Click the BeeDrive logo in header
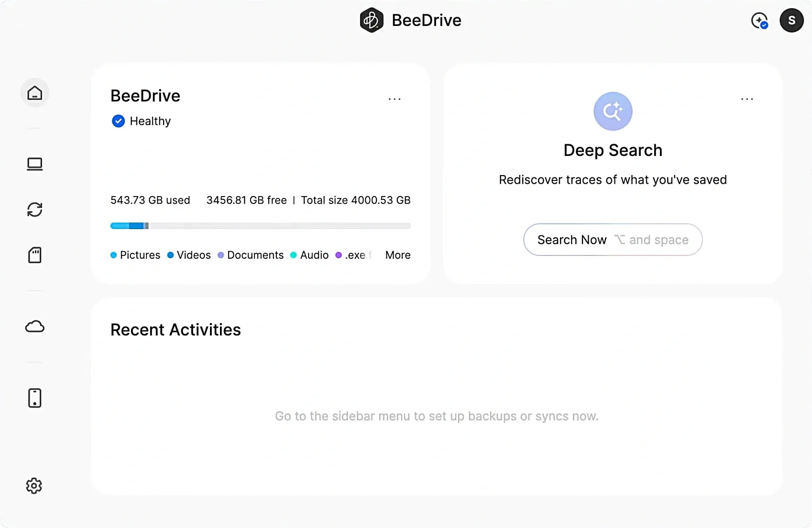The image size is (812, 528). pyautogui.click(x=372, y=20)
